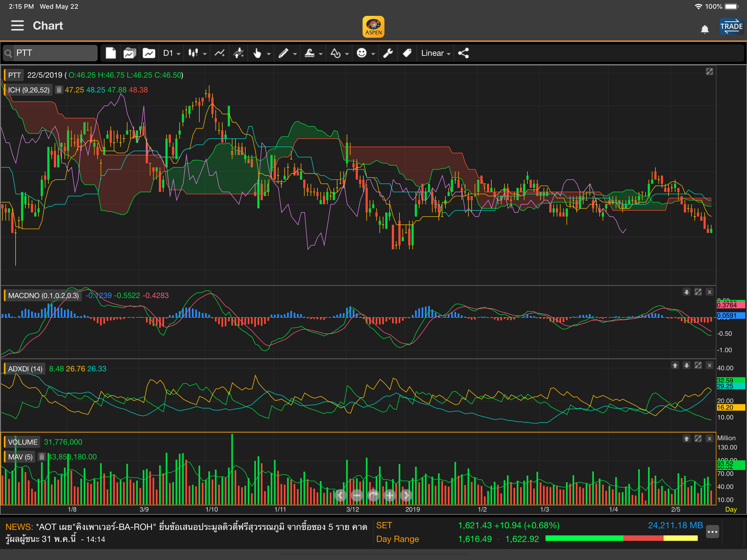Expand the candlestick chart type dropdown
Viewport: 747px width, 560px height.
click(197, 53)
